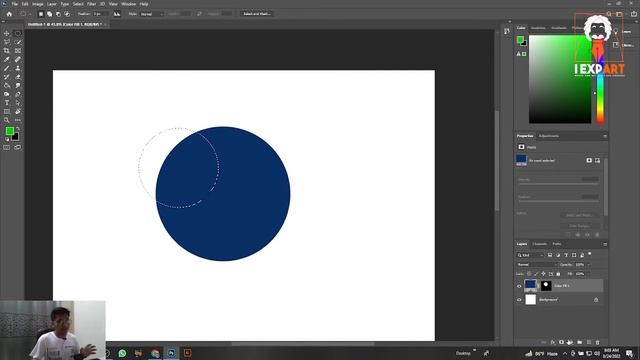Select the Path Selection tool
Viewport: 640px width, 360px height.
pyautogui.click(x=18, y=103)
